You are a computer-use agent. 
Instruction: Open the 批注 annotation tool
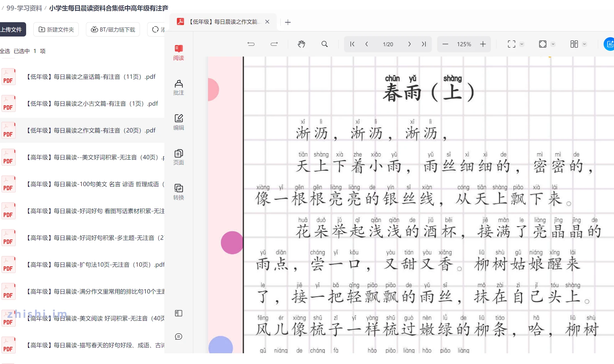pyautogui.click(x=179, y=88)
